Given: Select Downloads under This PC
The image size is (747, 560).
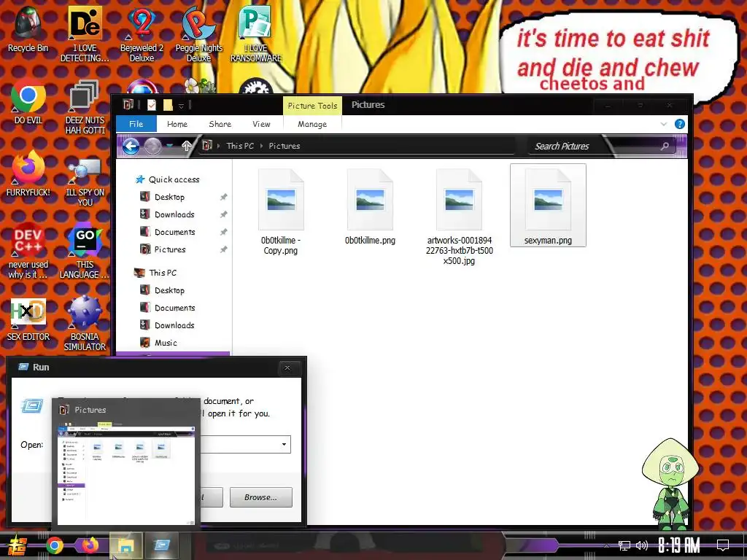Looking at the screenshot, I should pyautogui.click(x=174, y=325).
